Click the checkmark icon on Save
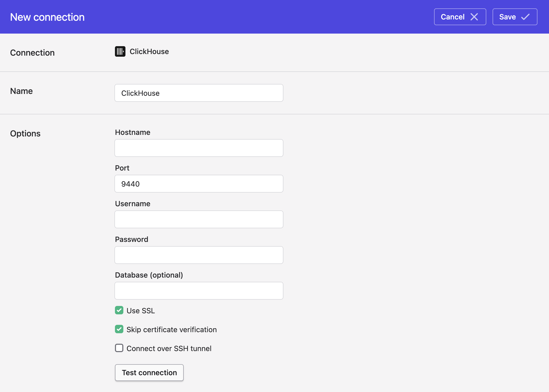 pyautogui.click(x=525, y=17)
